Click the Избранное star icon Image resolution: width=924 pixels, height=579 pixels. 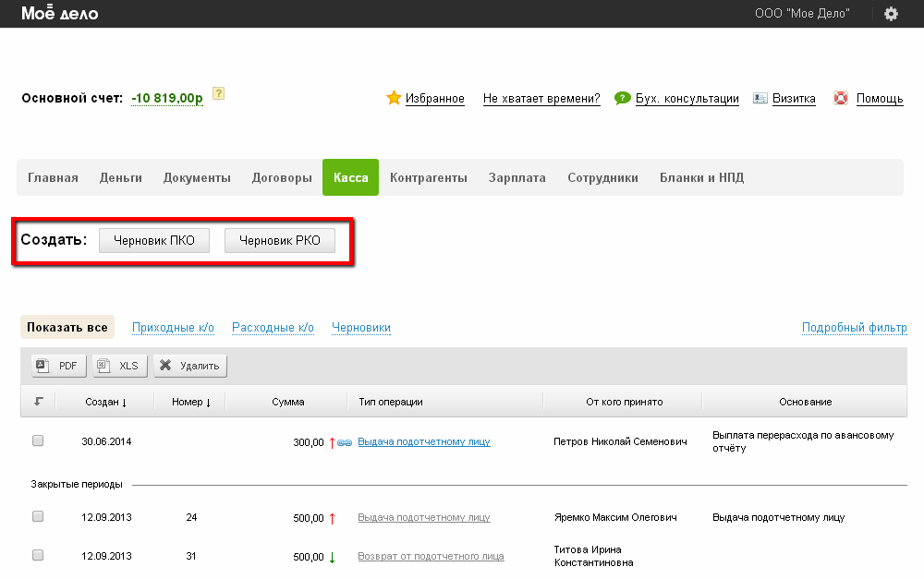tap(394, 98)
